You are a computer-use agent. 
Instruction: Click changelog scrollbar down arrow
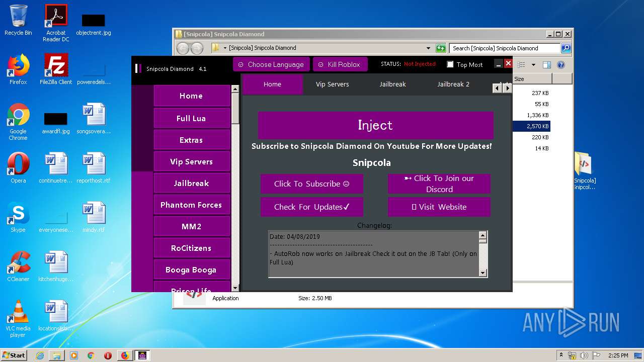point(483,273)
